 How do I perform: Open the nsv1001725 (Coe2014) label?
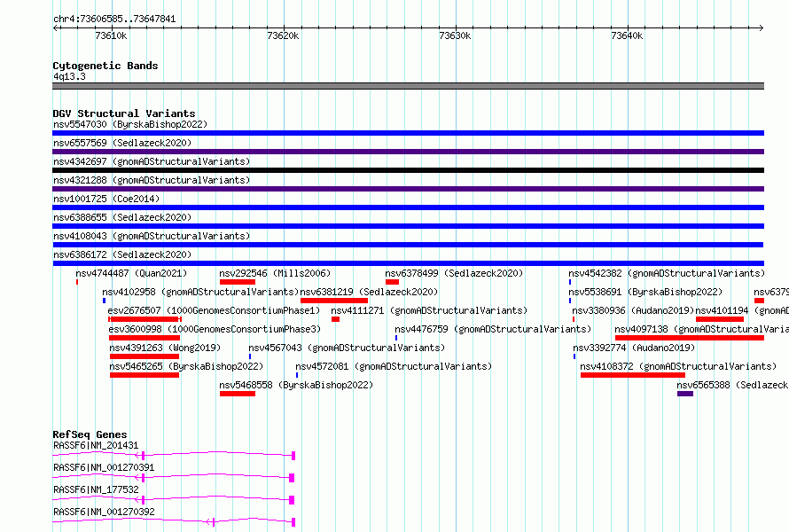(x=106, y=199)
